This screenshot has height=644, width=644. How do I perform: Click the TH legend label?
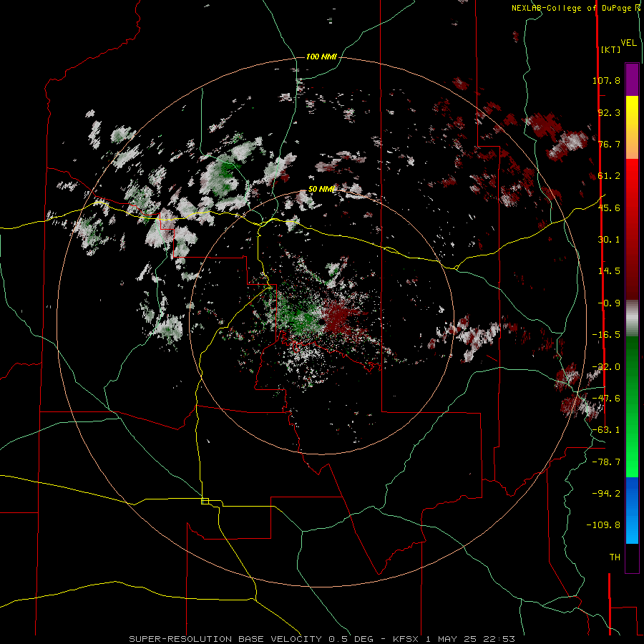[x=615, y=557]
